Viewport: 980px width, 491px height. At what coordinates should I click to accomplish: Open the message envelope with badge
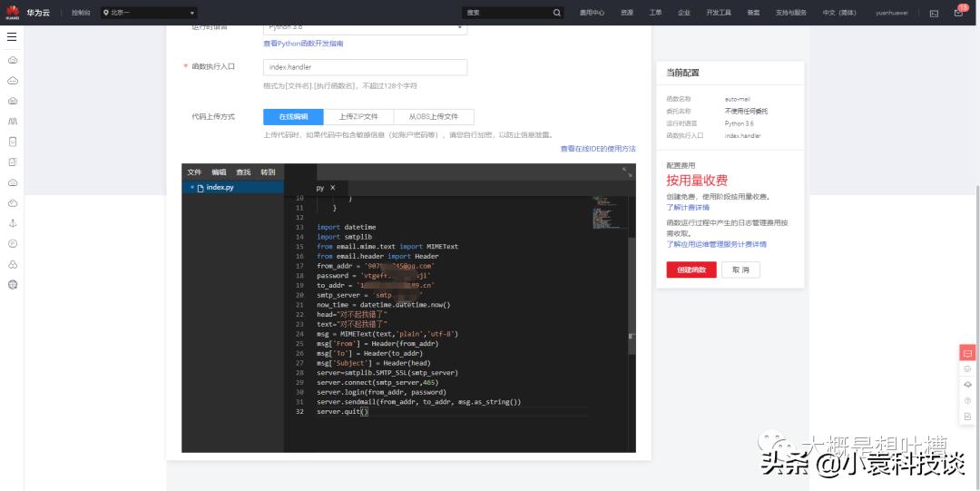959,12
